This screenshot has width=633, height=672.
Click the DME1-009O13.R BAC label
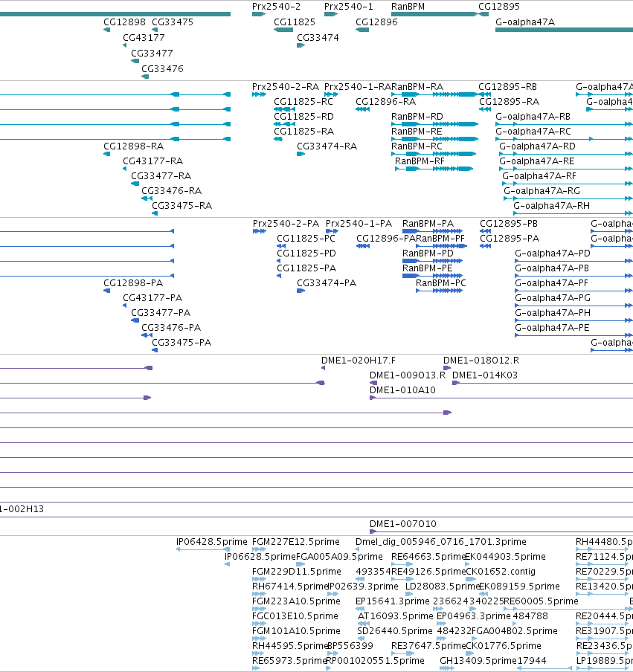tap(408, 375)
